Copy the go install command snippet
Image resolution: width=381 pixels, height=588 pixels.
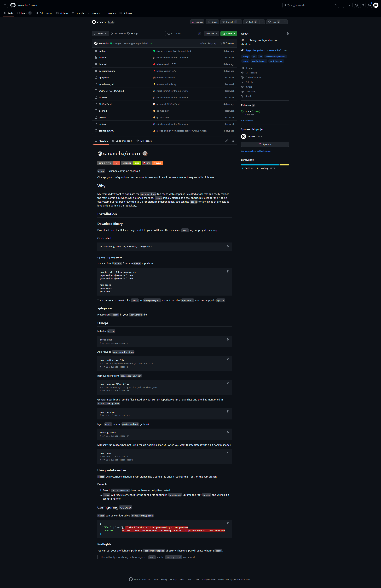coord(227,246)
